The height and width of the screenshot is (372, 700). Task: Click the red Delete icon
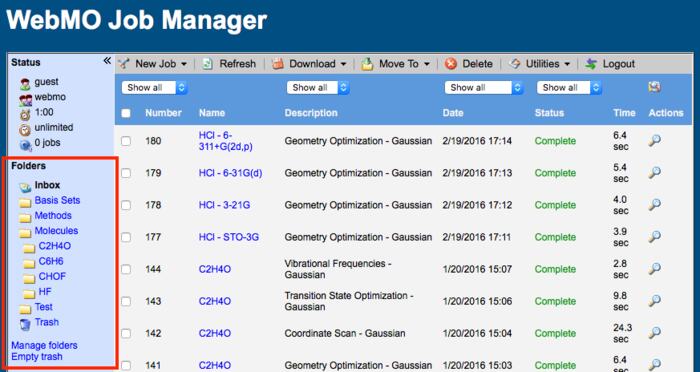pyautogui.click(x=451, y=64)
